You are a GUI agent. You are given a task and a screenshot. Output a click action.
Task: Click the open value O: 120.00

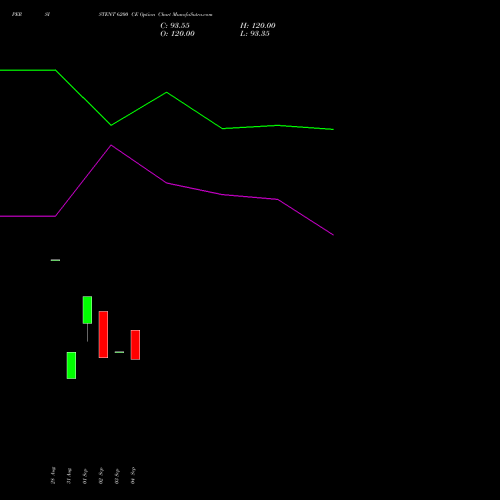click(177, 34)
